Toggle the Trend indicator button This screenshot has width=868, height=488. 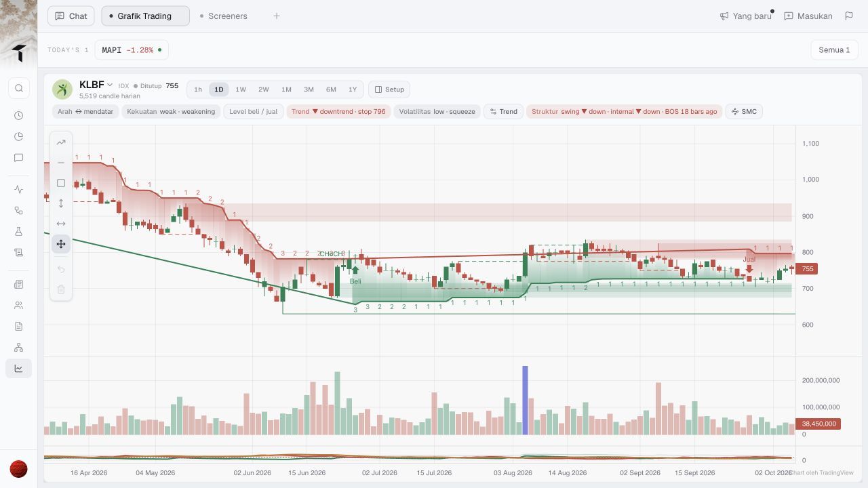tap(504, 112)
